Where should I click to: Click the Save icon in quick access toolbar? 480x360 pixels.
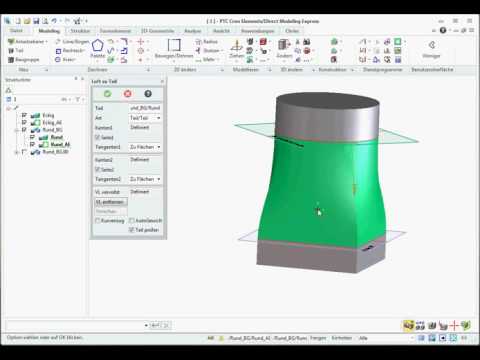pyautogui.click(x=36, y=21)
